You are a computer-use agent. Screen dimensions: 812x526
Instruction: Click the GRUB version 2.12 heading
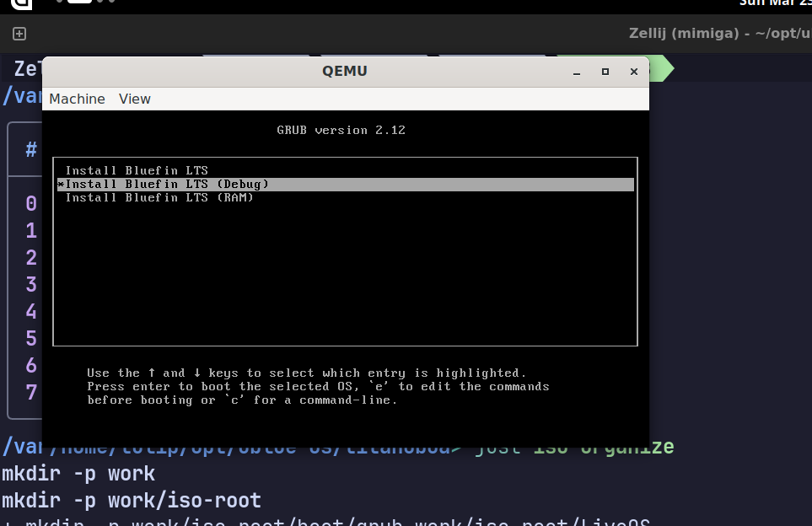341,130
